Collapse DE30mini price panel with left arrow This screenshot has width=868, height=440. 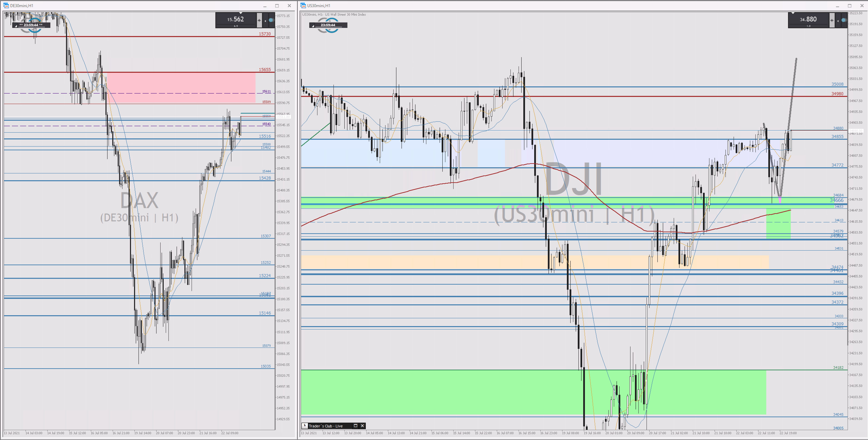click(265, 21)
